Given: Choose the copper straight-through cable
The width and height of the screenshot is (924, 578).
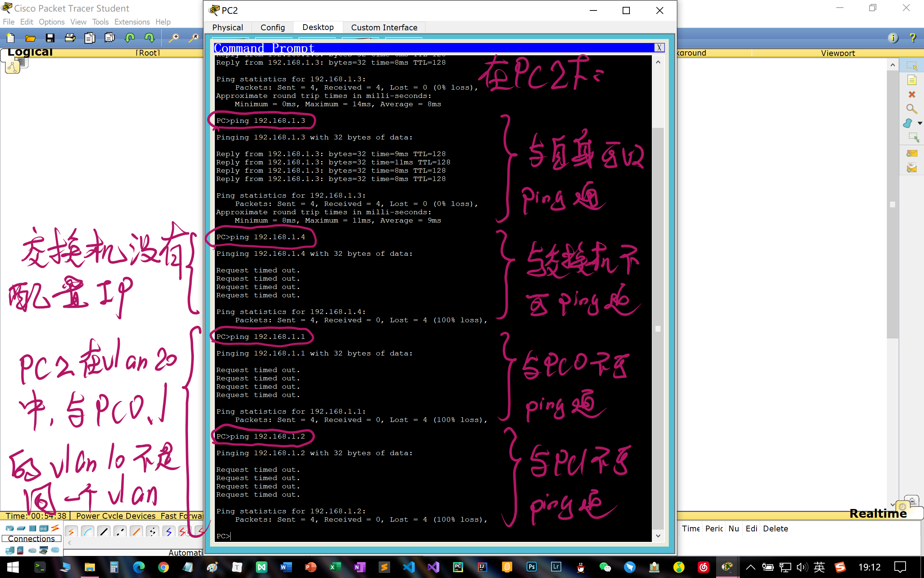Looking at the screenshot, I should click(x=104, y=531).
